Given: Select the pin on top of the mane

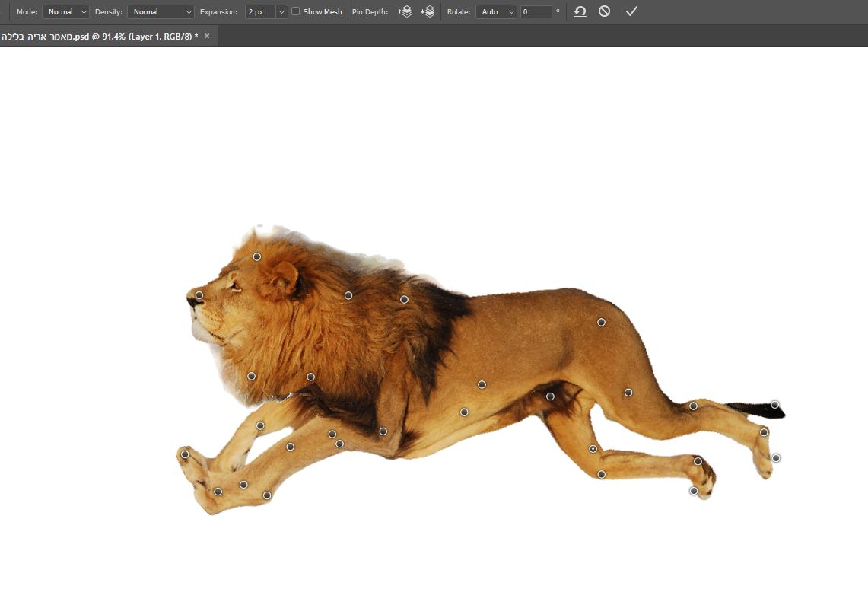Looking at the screenshot, I should 257,256.
